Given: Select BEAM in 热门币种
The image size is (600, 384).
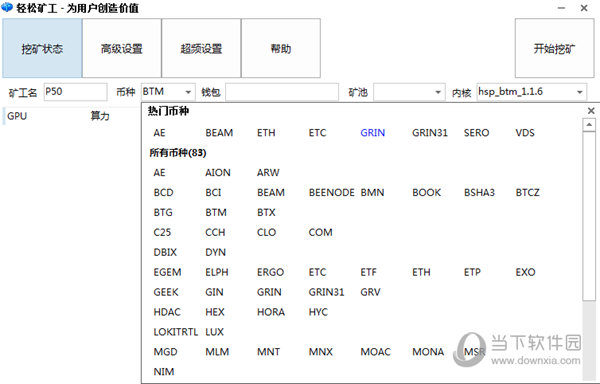Looking at the screenshot, I should pos(219,133).
